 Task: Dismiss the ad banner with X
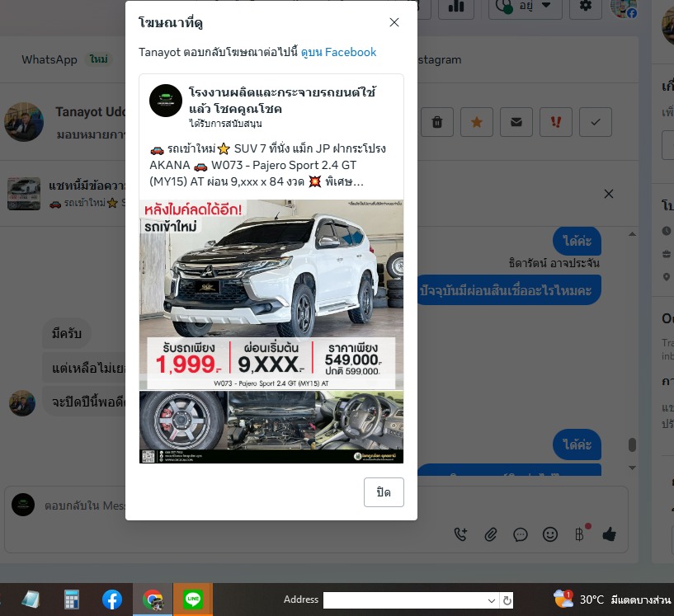click(609, 194)
